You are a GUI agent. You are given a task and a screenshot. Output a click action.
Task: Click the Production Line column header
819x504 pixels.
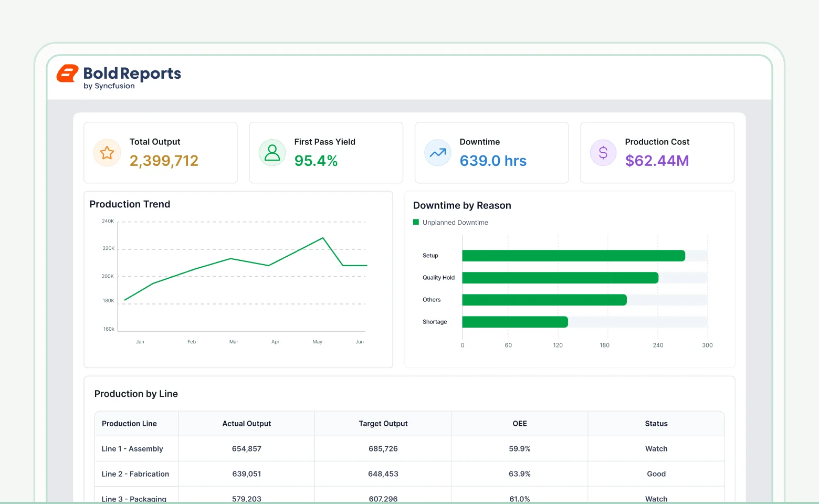(x=129, y=424)
